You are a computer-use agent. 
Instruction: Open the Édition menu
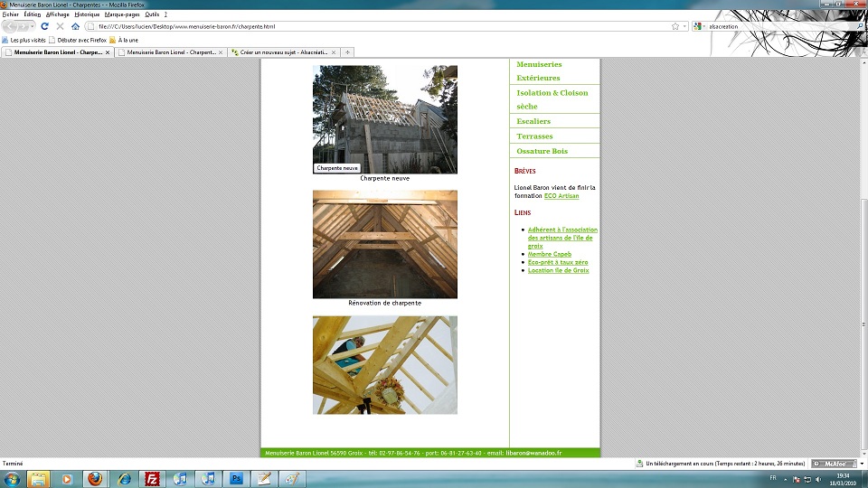point(33,14)
